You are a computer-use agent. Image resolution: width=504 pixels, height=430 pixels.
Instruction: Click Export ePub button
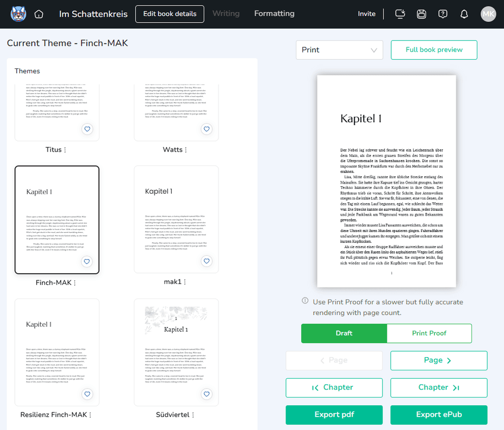point(439,415)
